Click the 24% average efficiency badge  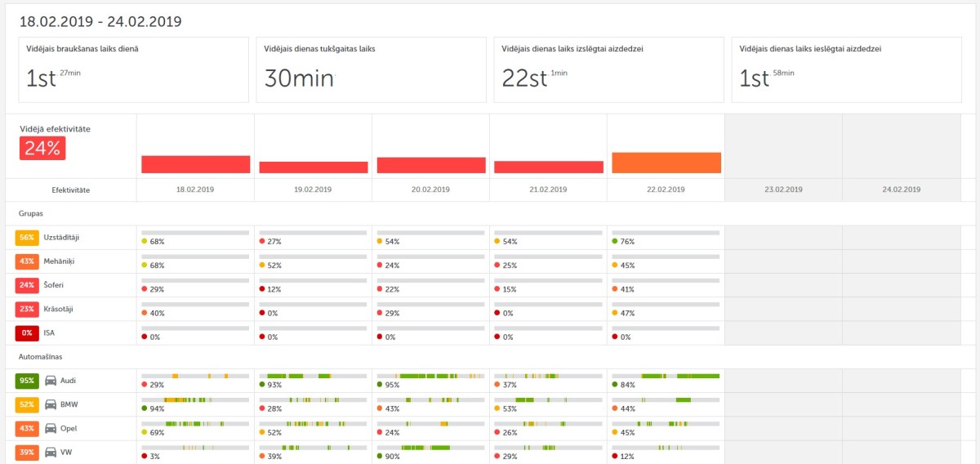coord(42,148)
